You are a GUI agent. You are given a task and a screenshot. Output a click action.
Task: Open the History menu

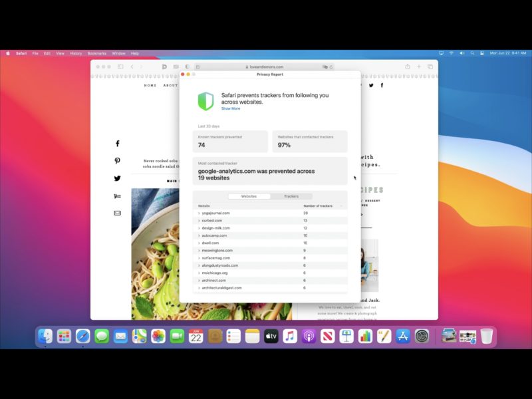click(76, 53)
